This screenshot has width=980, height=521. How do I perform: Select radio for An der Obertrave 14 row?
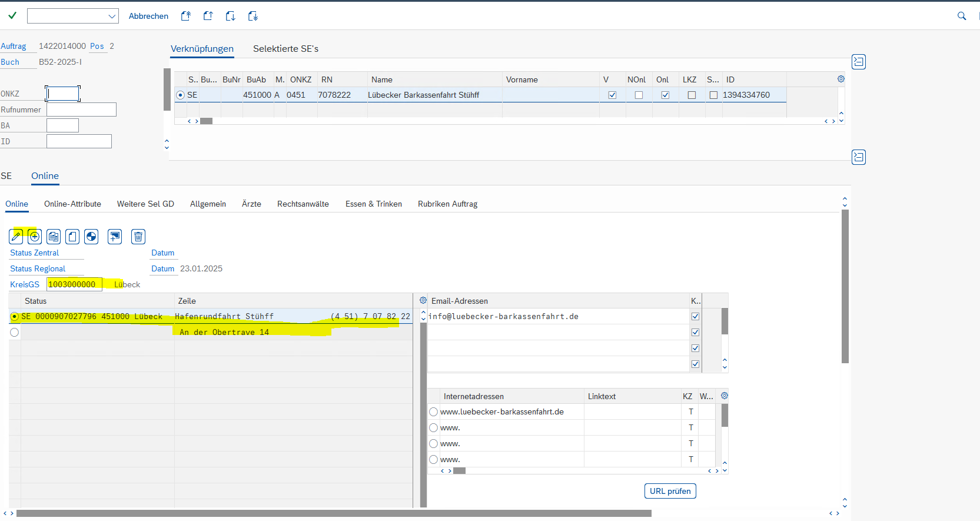click(x=15, y=332)
